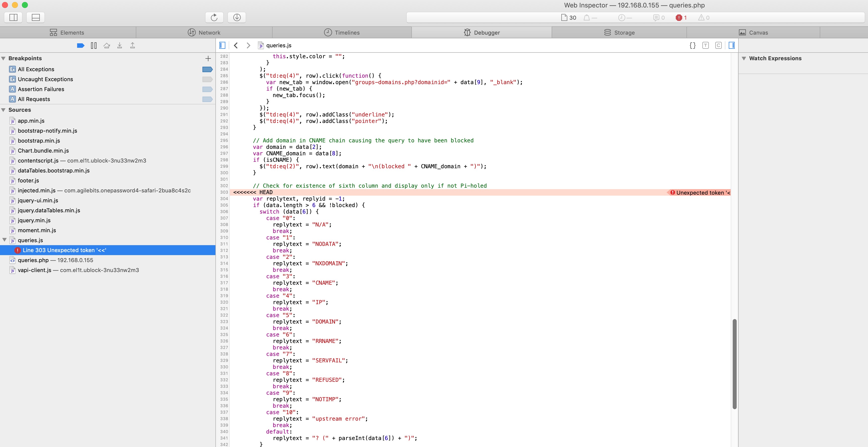Collapse the Sources section
Image resolution: width=868 pixels, height=447 pixels.
tap(3, 110)
